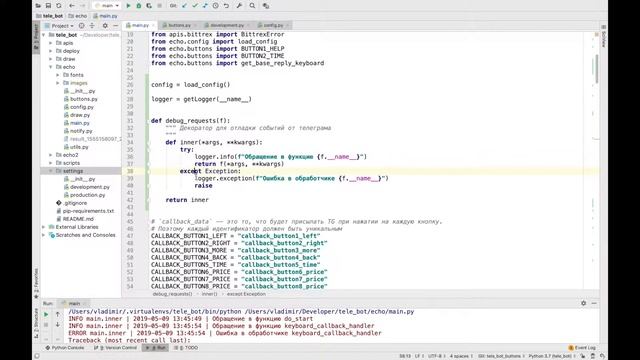640x360 pixels.
Task: Click except Exception in editor breadcrumbs
Action: [x=246, y=294]
